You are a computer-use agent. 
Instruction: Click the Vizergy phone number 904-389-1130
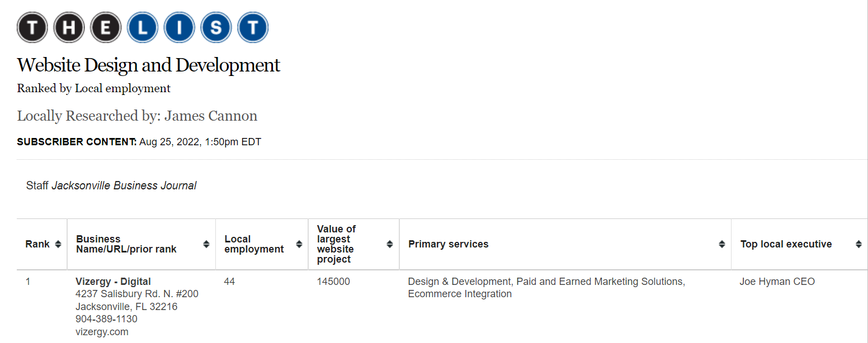click(106, 319)
